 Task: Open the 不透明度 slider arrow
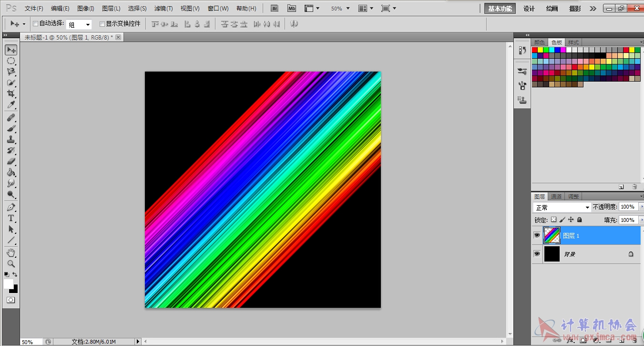(x=641, y=207)
